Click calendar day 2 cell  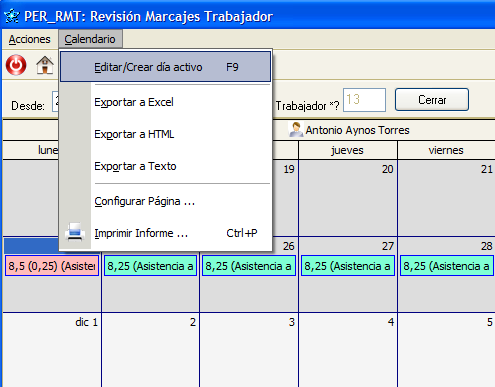pyautogui.click(x=151, y=350)
